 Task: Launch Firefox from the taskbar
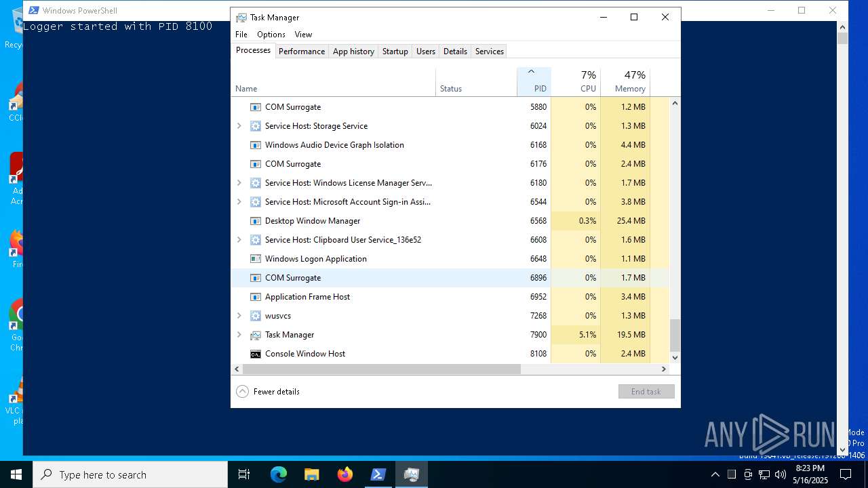pos(344,474)
